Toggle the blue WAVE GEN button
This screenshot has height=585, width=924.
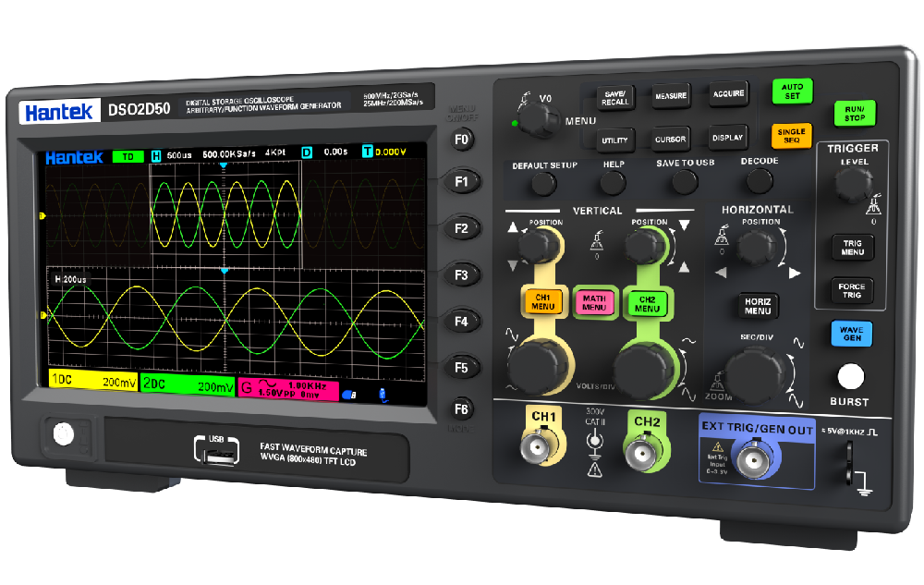(x=852, y=334)
